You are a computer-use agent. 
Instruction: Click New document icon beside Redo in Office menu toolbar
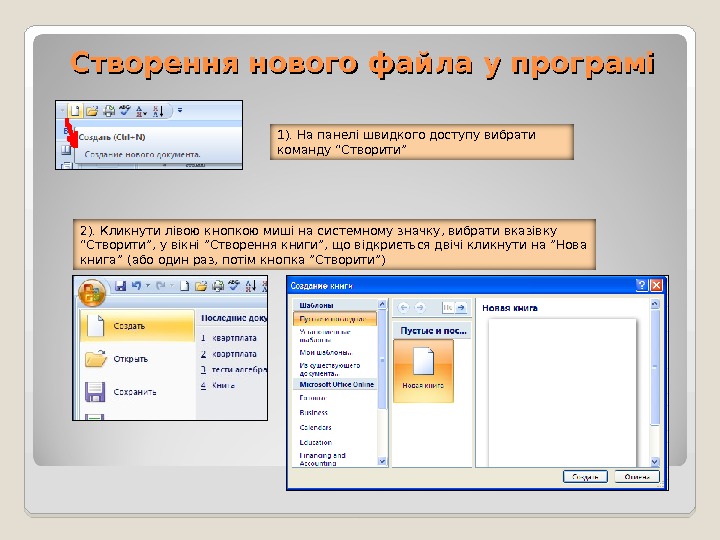coord(184,286)
